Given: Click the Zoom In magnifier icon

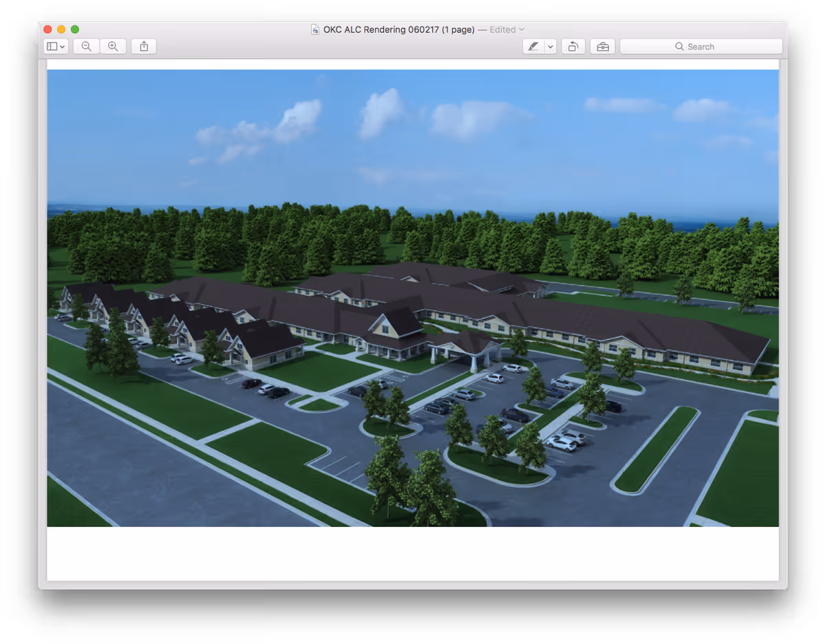Looking at the screenshot, I should [113, 47].
